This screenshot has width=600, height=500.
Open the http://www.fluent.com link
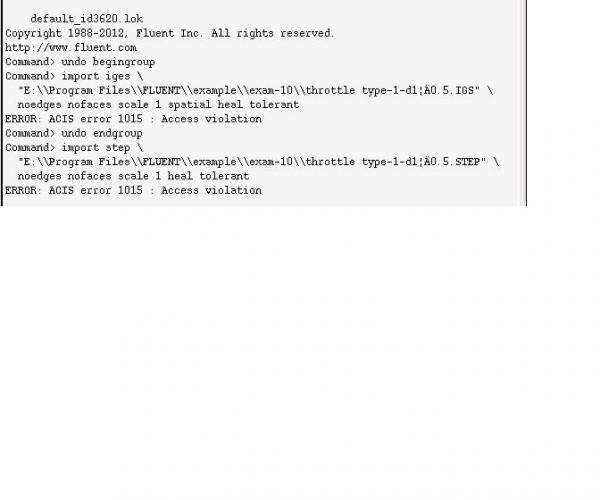click(71, 48)
